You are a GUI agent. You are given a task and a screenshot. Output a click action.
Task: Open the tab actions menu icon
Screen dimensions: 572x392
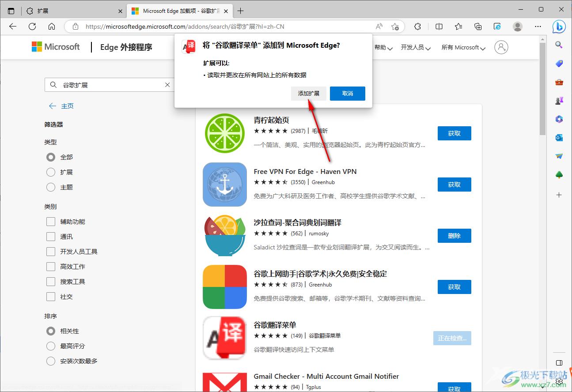[11, 11]
